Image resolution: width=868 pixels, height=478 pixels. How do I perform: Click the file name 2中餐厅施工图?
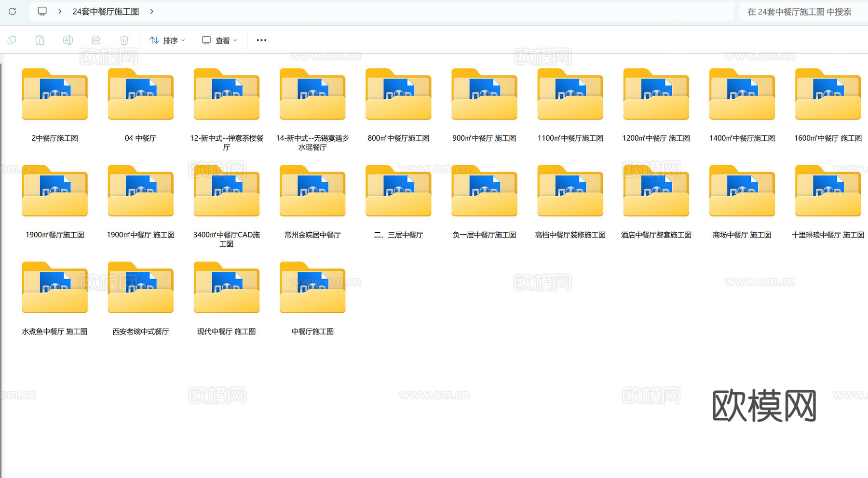coord(55,138)
